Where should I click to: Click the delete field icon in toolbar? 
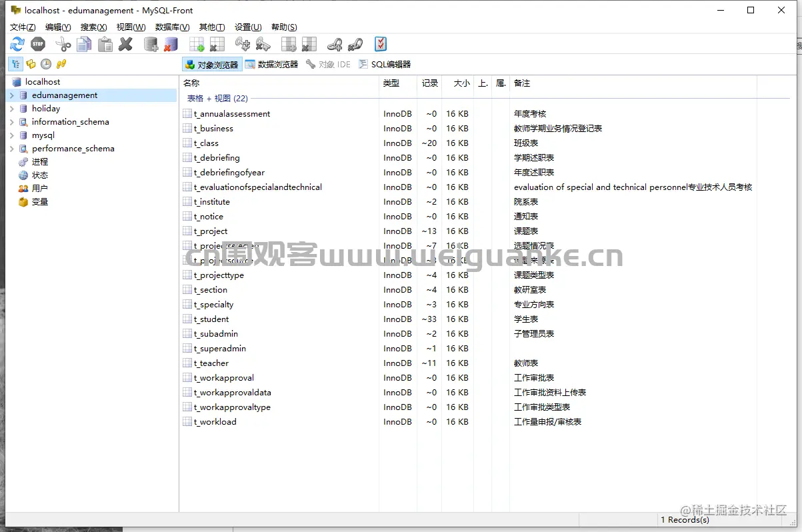[309, 45]
